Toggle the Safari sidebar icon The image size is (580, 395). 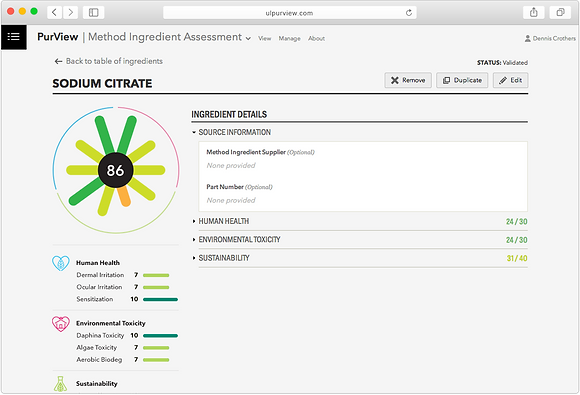(x=94, y=13)
